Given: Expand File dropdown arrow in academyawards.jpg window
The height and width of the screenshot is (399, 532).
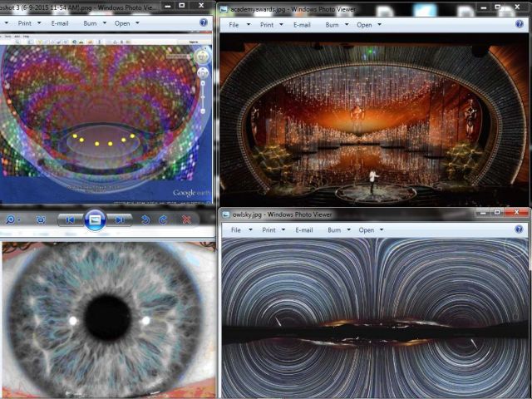Looking at the screenshot, I should pos(249,25).
